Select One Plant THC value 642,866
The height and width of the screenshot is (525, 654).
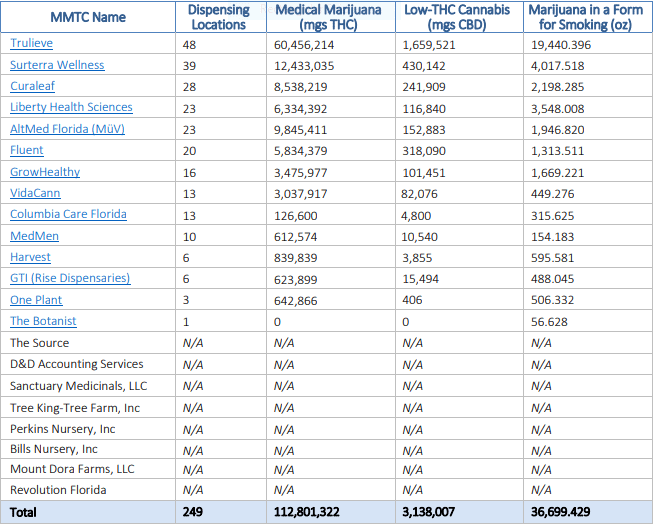pos(296,301)
